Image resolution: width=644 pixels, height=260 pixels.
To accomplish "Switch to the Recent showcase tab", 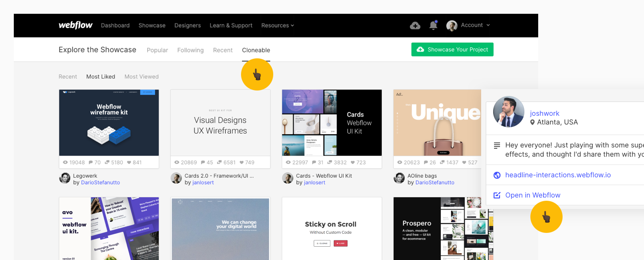I will [223, 50].
